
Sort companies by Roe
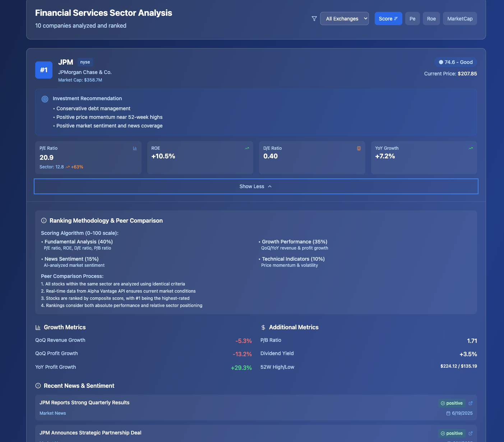click(431, 19)
